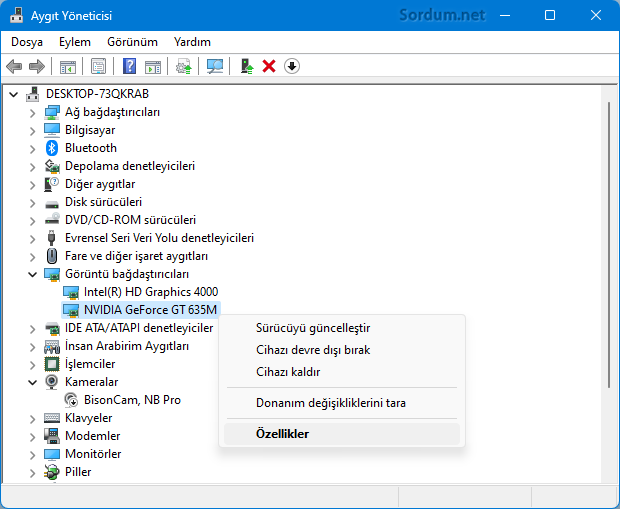
Task: Expand the Disk sürücüleri chevron
Action: [x=32, y=203]
